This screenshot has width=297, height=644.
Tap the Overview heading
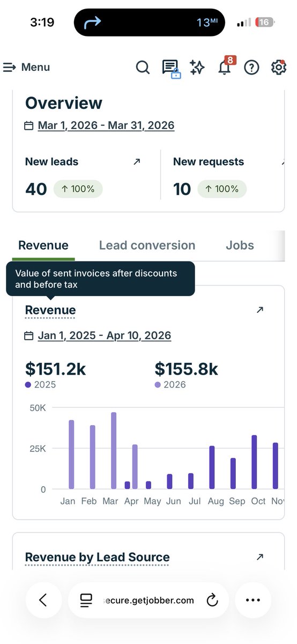[64, 103]
